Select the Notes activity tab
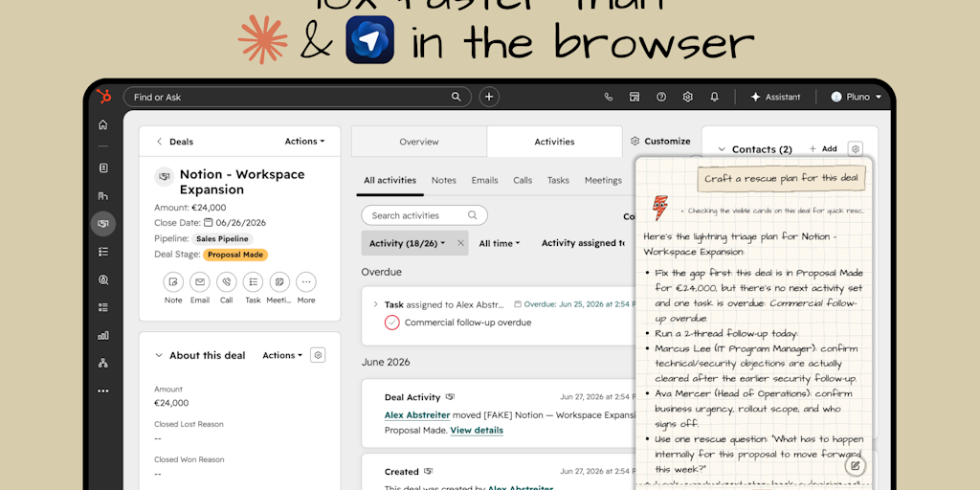 coord(444,180)
